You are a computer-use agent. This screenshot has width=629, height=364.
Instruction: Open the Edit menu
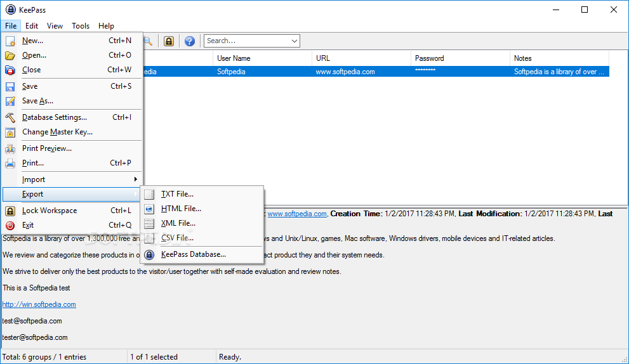32,26
